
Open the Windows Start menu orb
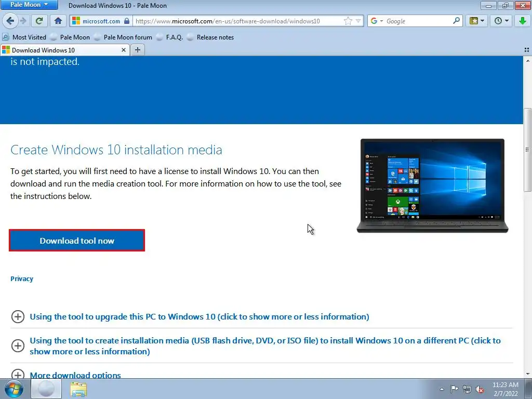pos(14,389)
